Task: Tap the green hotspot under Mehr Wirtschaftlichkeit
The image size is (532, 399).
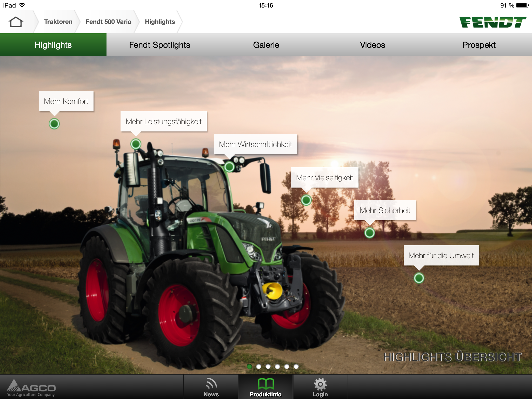Action: click(229, 167)
